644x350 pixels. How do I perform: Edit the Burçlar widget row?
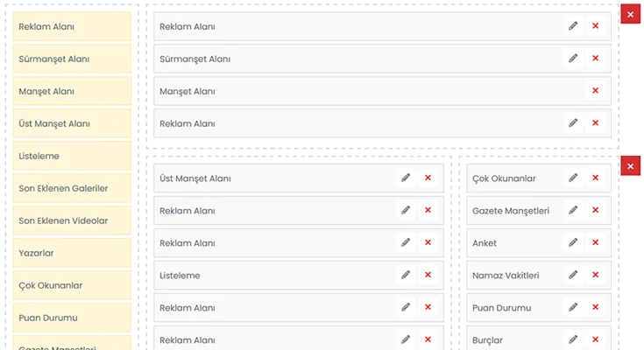[573, 339]
